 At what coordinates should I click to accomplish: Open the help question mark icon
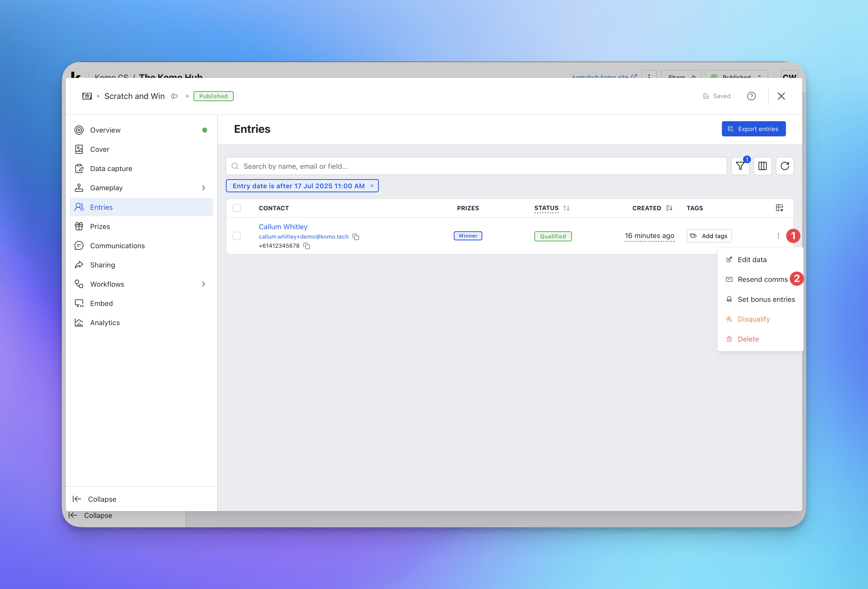751,96
